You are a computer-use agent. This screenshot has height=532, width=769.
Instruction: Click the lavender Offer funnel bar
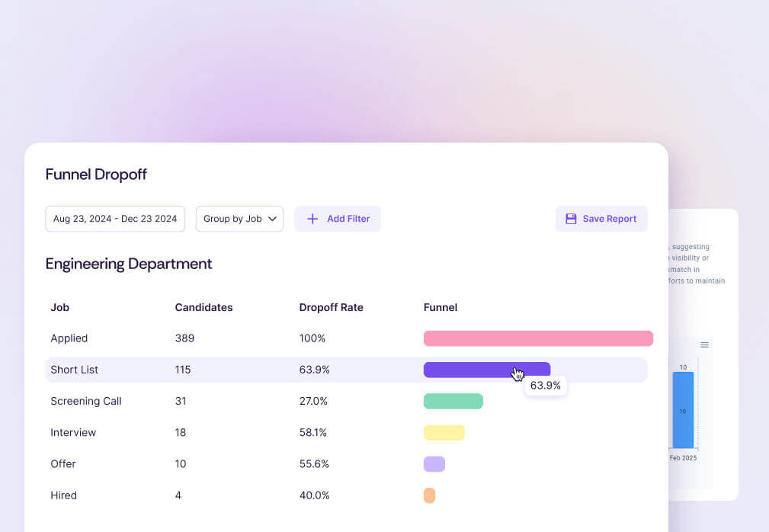point(434,464)
